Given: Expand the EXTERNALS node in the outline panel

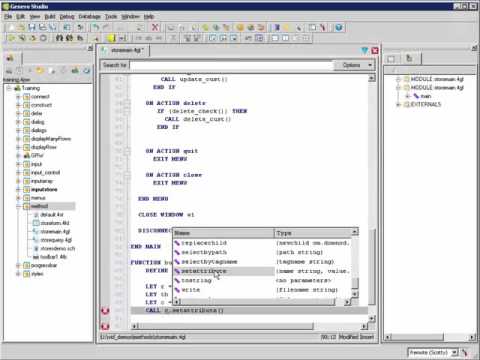Looking at the screenshot, I should pyautogui.click(x=398, y=105).
